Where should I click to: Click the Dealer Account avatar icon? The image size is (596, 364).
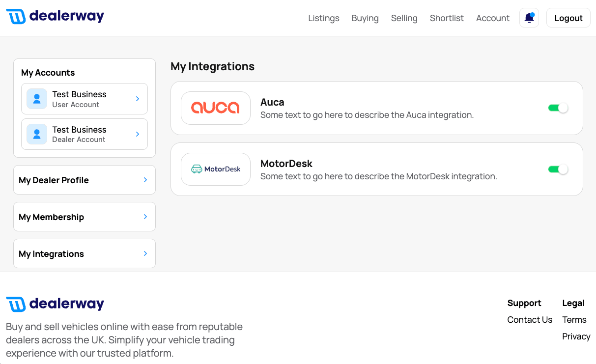click(x=37, y=134)
